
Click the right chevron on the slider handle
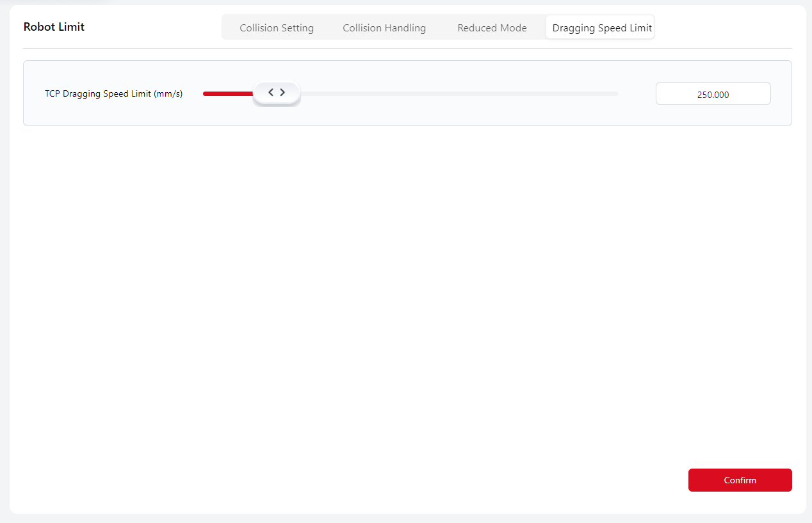(282, 93)
